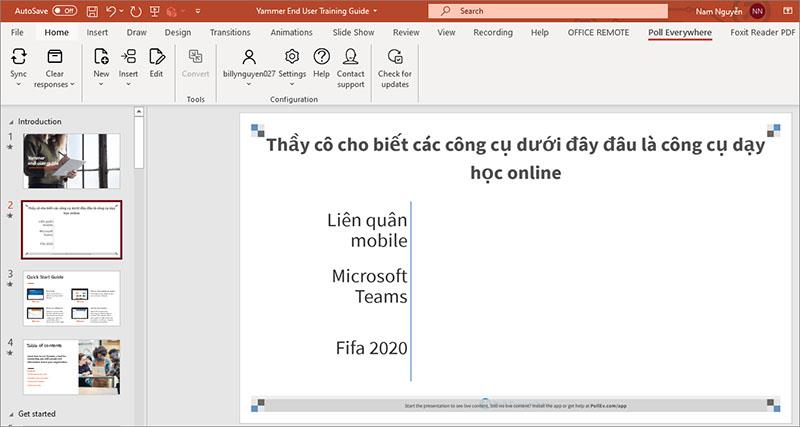
Task: Collapse the Introduction section
Action: pos(11,122)
